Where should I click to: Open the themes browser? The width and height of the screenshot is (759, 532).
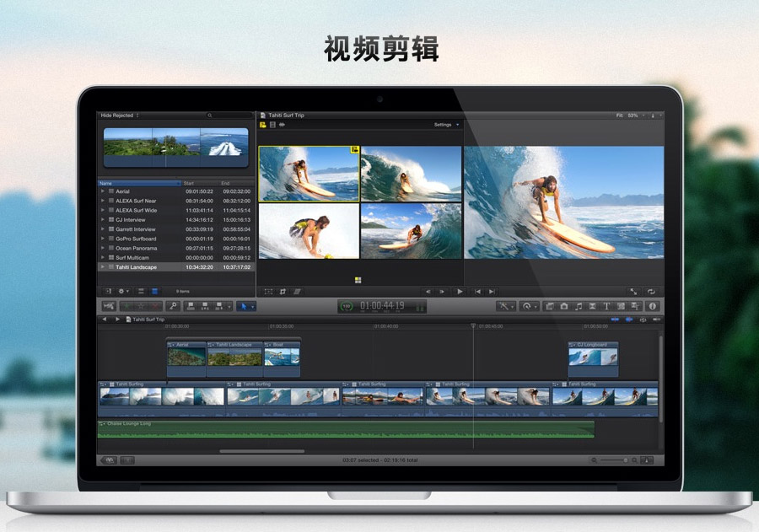[x=635, y=306]
